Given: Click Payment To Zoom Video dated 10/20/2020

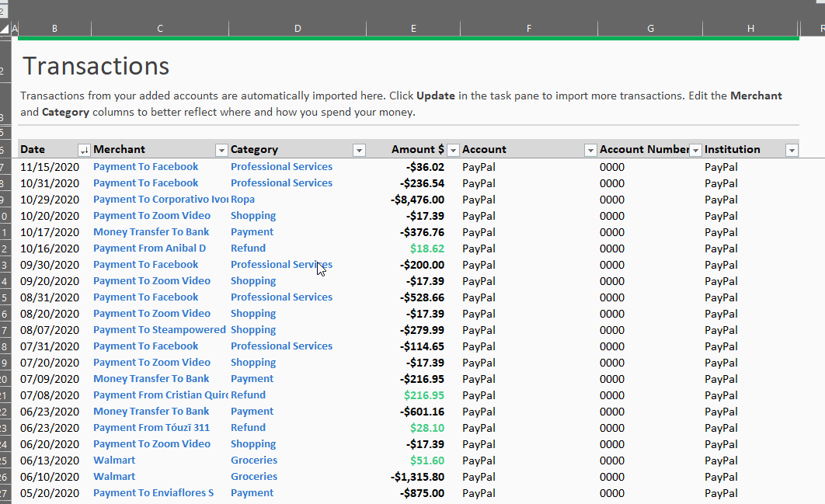Looking at the screenshot, I should 152,216.
